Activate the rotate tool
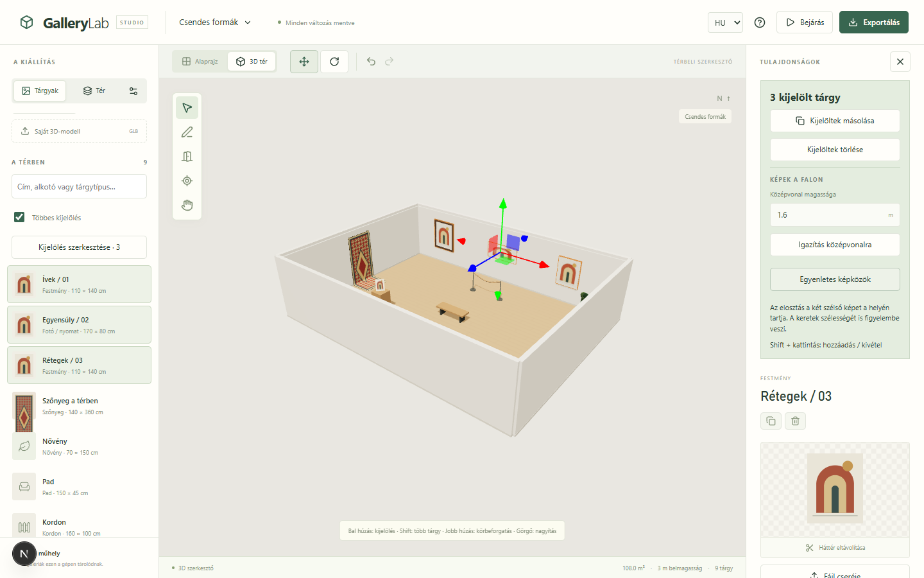 point(334,62)
